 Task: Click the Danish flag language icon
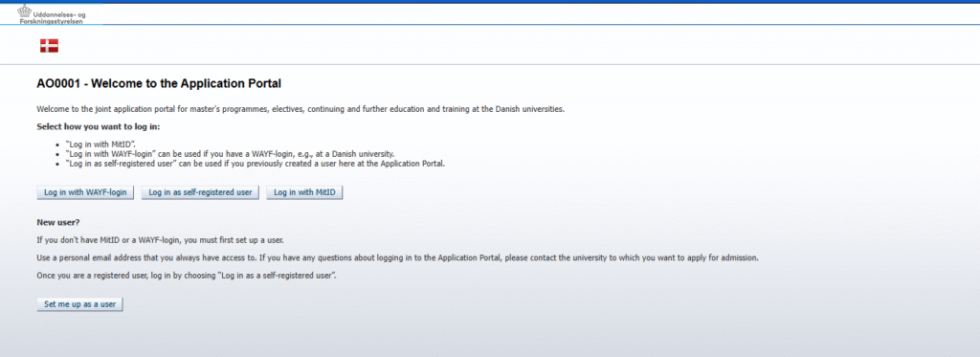(49, 45)
